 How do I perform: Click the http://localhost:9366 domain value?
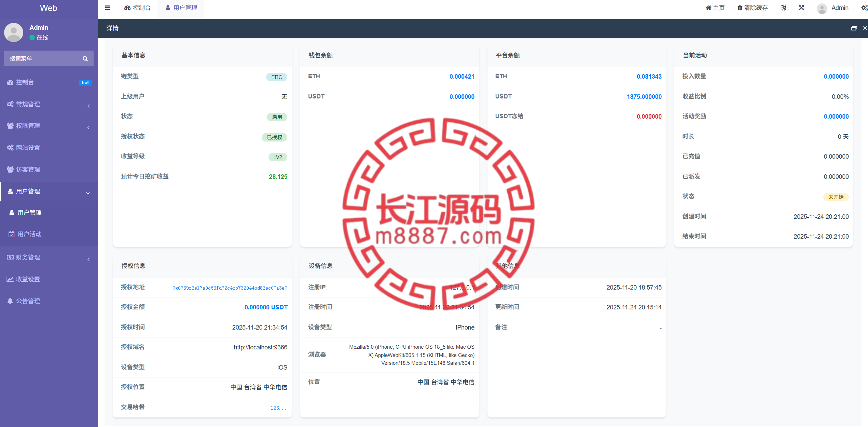261,347
